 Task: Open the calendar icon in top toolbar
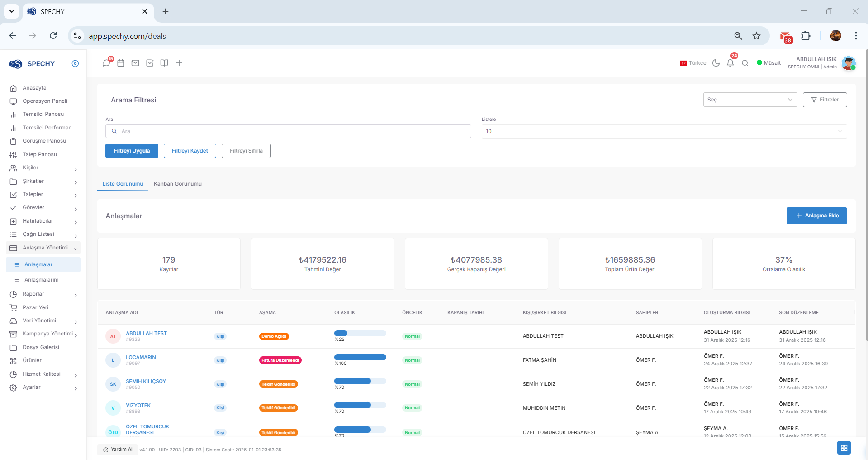[x=121, y=63]
